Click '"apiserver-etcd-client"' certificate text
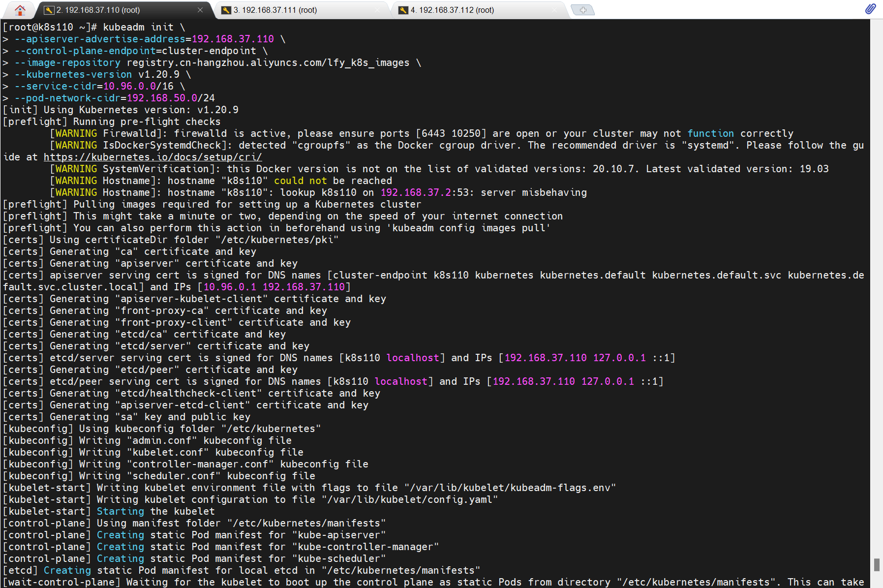The image size is (883, 588). tap(183, 405)
